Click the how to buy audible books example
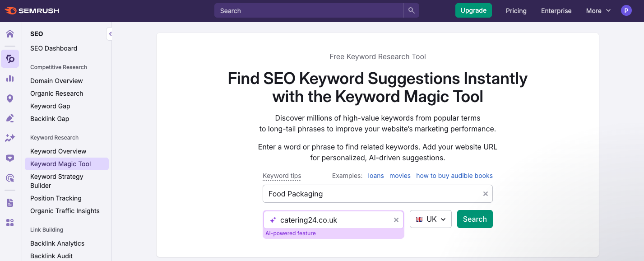Viewport: 644px width, 261px height. pos(454,176)
